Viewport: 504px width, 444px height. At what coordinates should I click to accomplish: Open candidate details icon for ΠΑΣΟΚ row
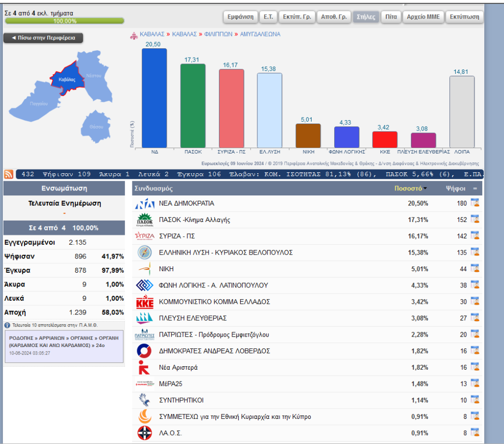click(475, 220)
